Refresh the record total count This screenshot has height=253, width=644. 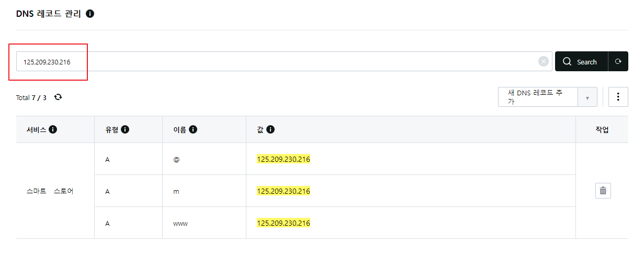[58, 97]
